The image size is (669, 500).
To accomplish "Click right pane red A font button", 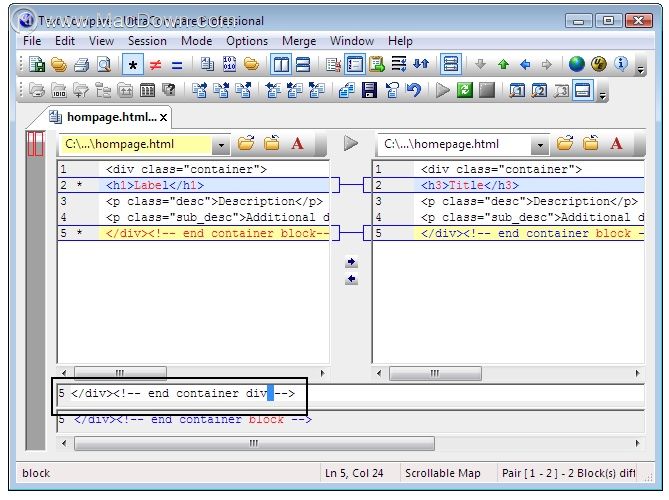I will pyautogui.click(x=616, y=143).
